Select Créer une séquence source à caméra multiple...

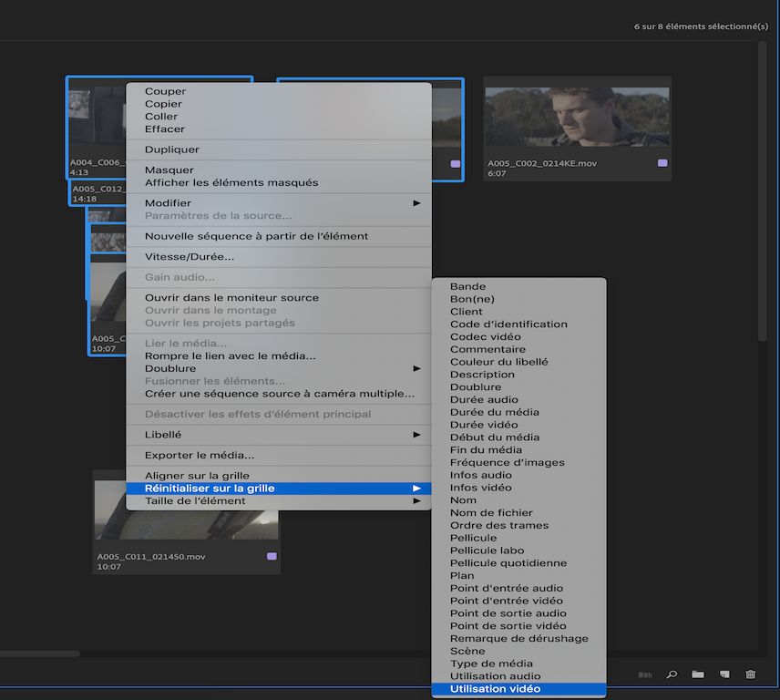(279, 394)
